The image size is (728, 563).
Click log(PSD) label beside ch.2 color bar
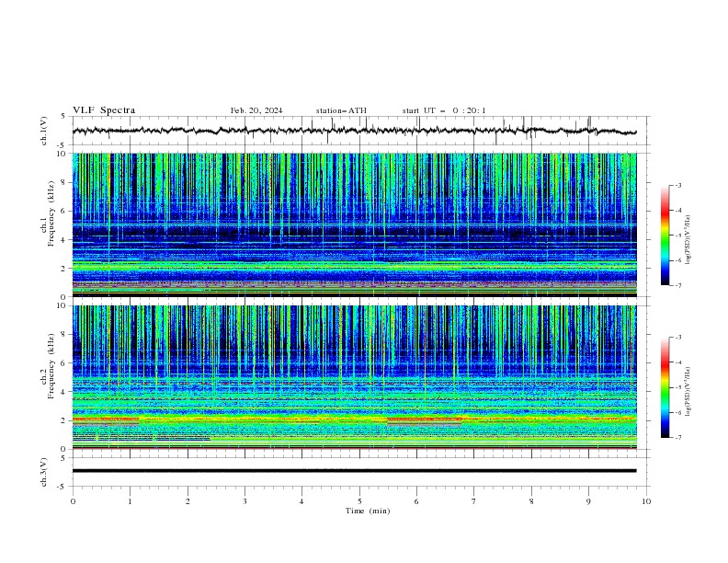[x=688, y=392]
